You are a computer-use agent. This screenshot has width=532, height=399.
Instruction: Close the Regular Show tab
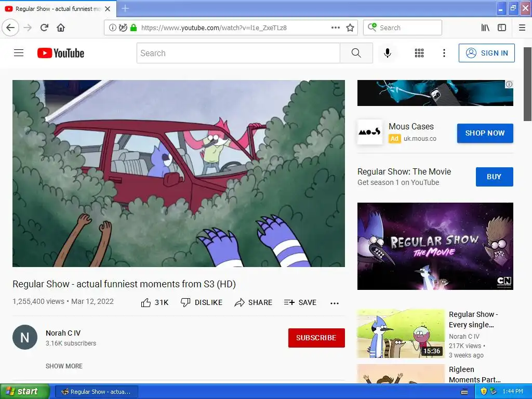(x=108, y=9)
